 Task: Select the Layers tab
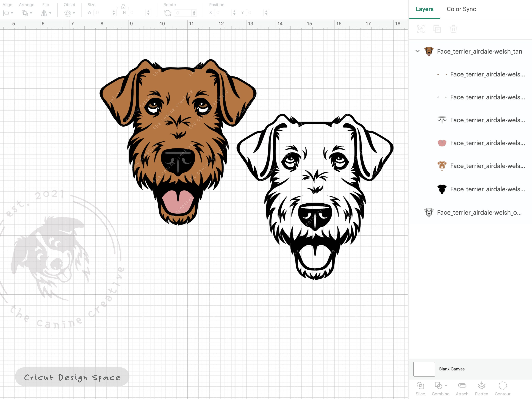[x=425, y=9]
